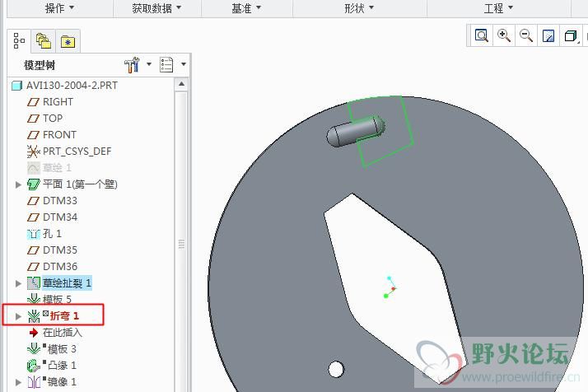Select PRT_CSYS_DEF coordinate system
This screenshot has height=392, width=588.
[77, 152]
